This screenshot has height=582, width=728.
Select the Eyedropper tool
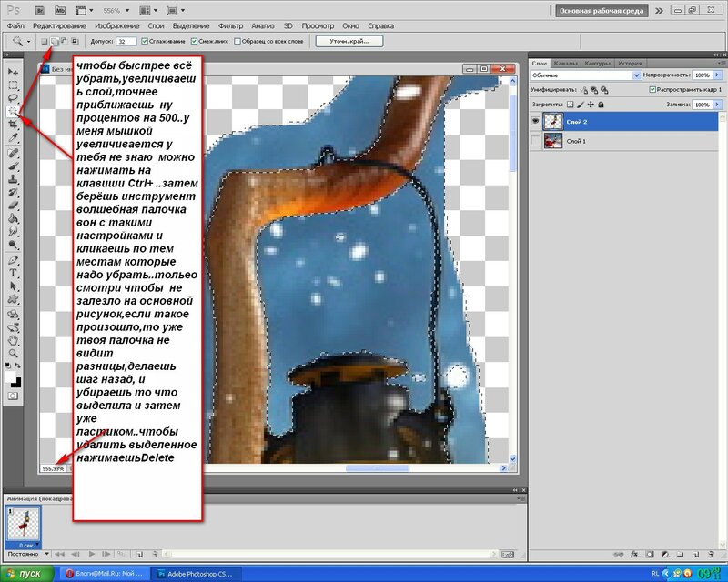(13, 137)
